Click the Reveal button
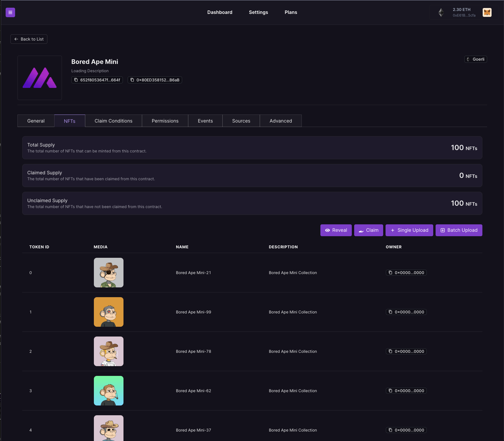504x441 pixels. (x=336, y=230)
